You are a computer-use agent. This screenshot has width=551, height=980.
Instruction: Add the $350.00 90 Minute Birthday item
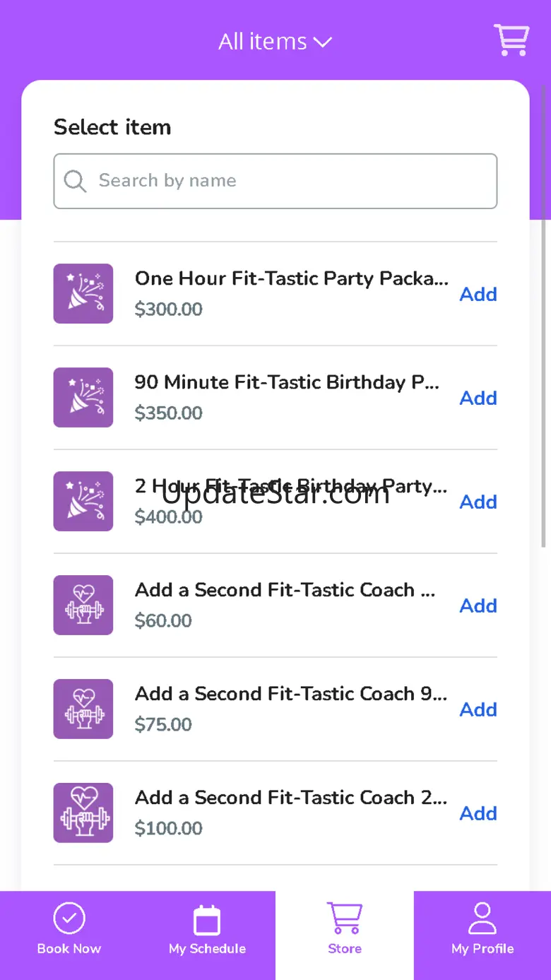click(x=478, y=398)
